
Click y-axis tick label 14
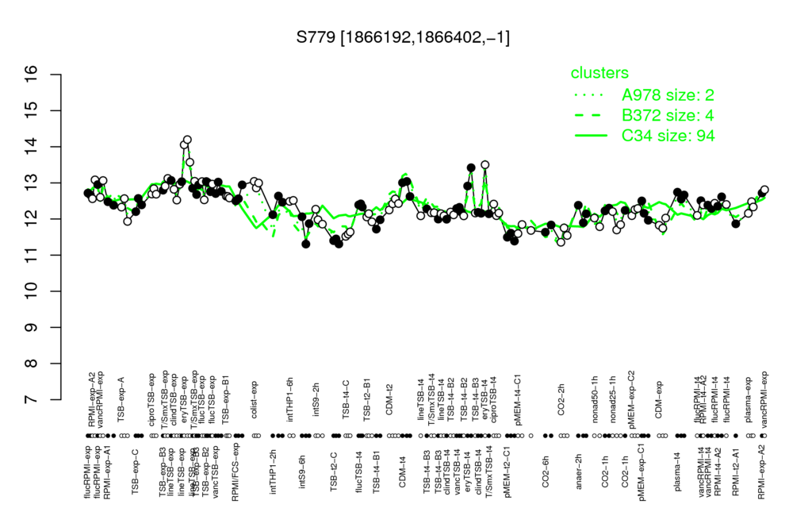32,147
